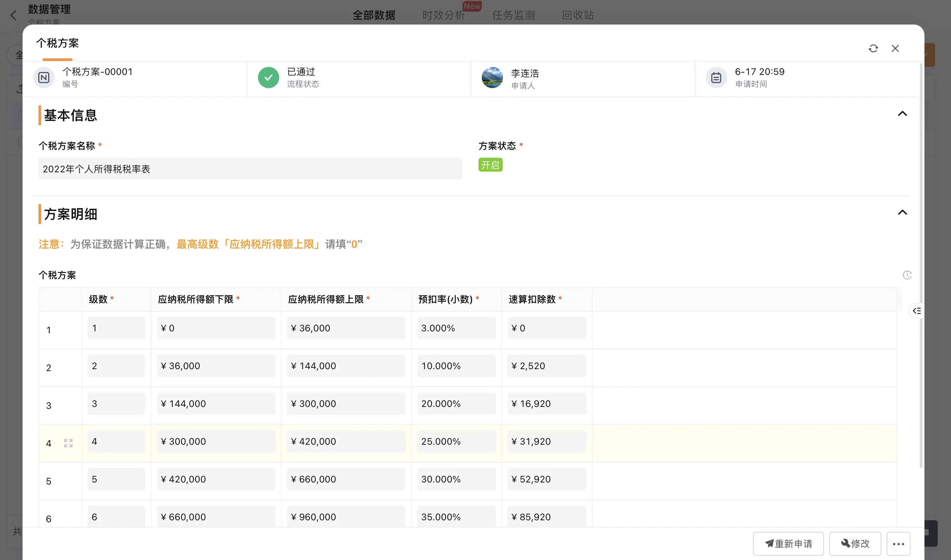Click the N badge next to 编号
The image size is (951, 560).
pos(43,77)
